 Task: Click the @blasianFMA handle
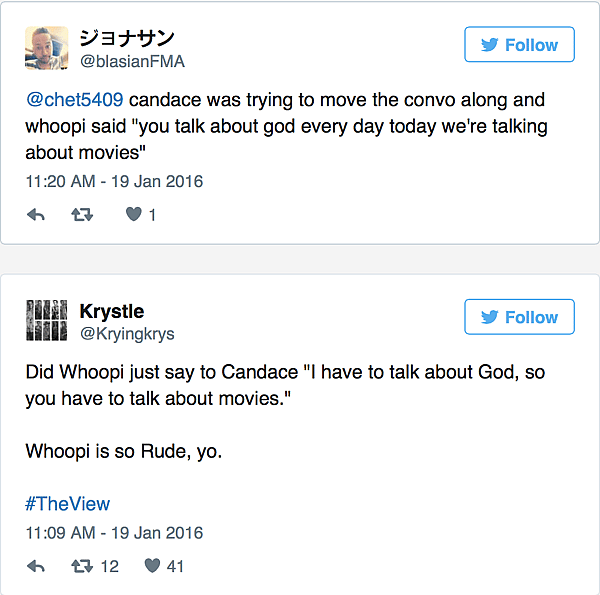(132, 61)
